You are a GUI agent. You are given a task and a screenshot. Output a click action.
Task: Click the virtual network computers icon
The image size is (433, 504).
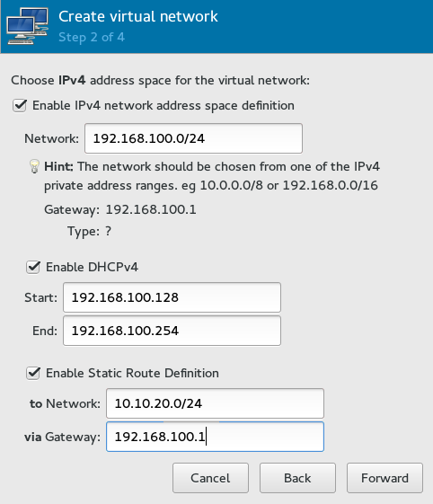(27, 26)
